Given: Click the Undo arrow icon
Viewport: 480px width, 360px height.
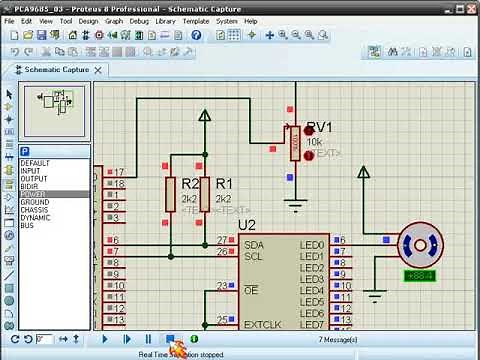Looking at the screenshot, I should coord(15,52).
